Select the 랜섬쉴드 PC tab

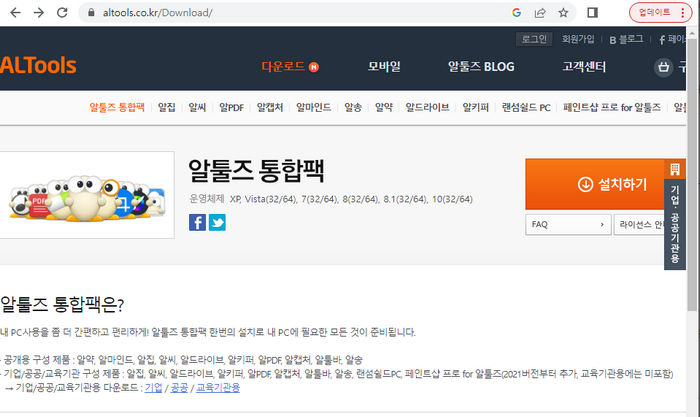pyautogui.click(x=526, y=107)
